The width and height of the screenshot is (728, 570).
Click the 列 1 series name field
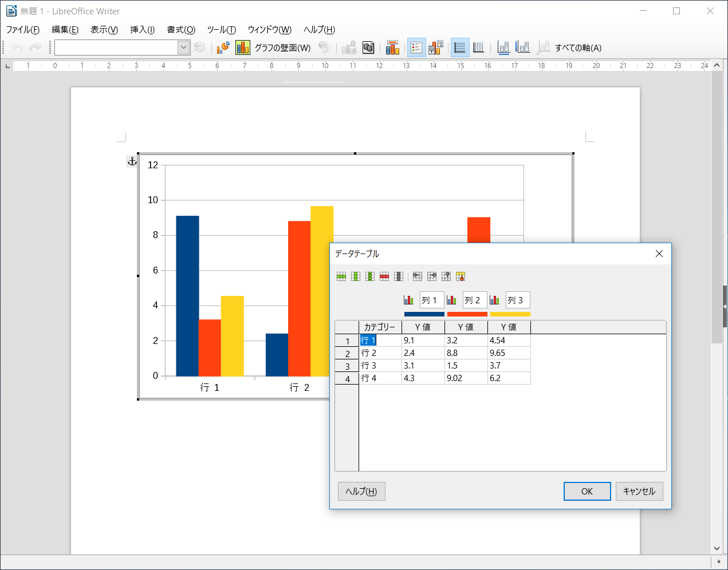432,300
